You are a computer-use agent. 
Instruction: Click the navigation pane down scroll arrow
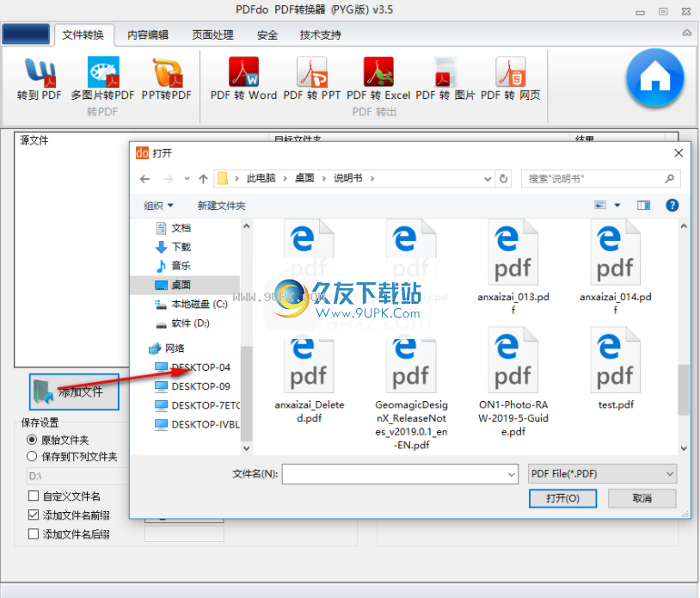click(x=246, y=448)
